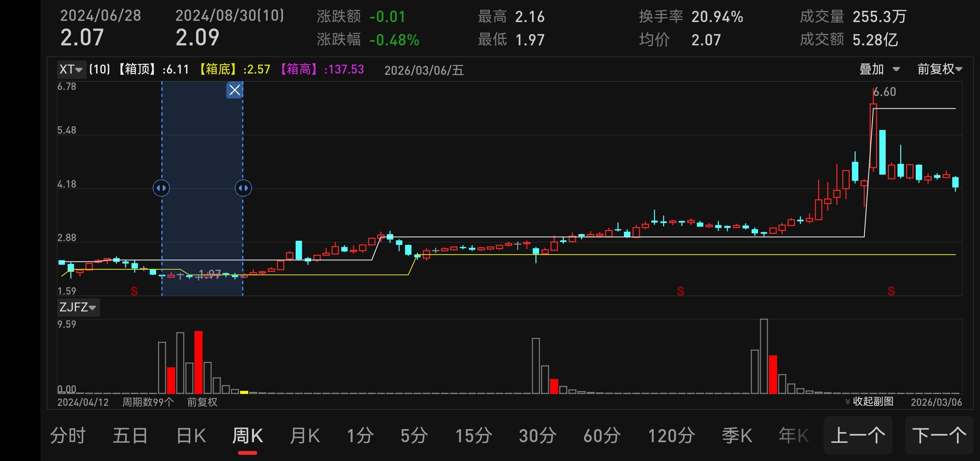Click the 6.60 peak candlestick
980x461 pixels.
point(873,135)
